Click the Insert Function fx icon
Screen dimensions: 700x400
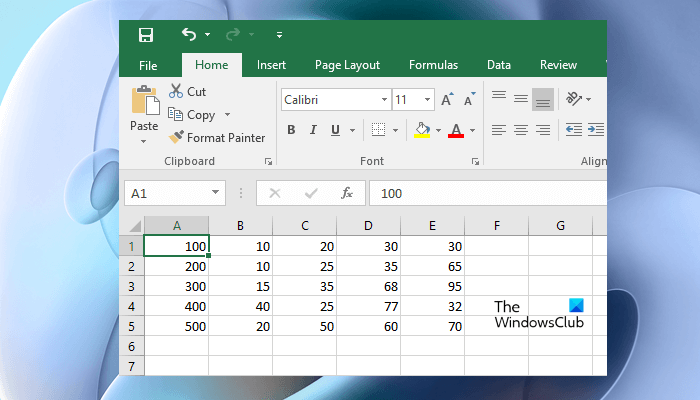[x=347, y=193]
